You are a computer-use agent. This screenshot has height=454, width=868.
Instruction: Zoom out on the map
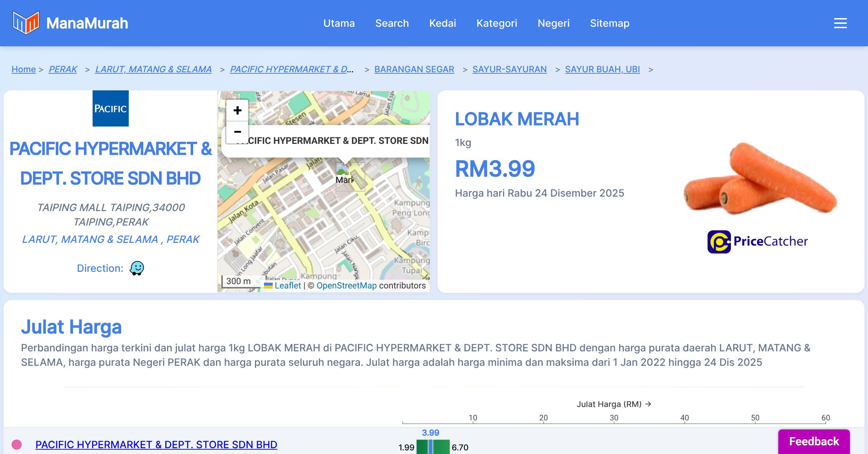click(x=237, y=132)
